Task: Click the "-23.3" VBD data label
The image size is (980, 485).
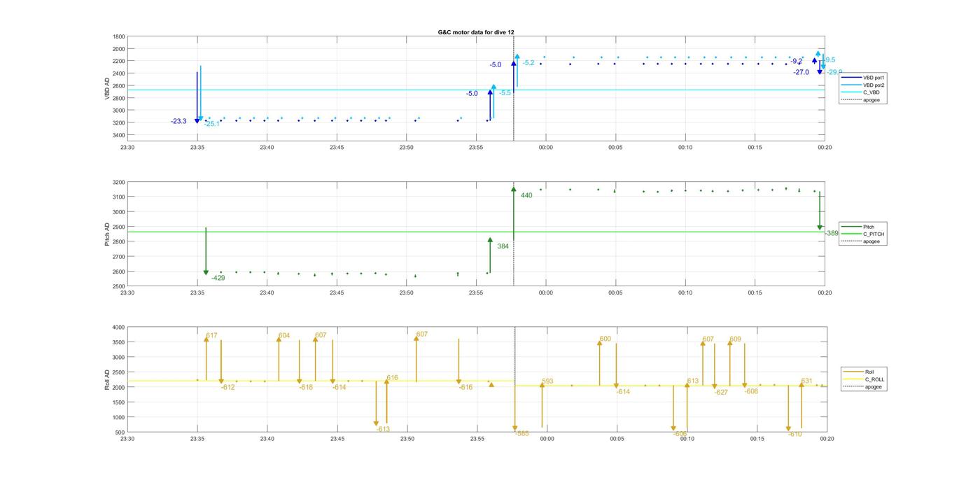Action: 178,122
